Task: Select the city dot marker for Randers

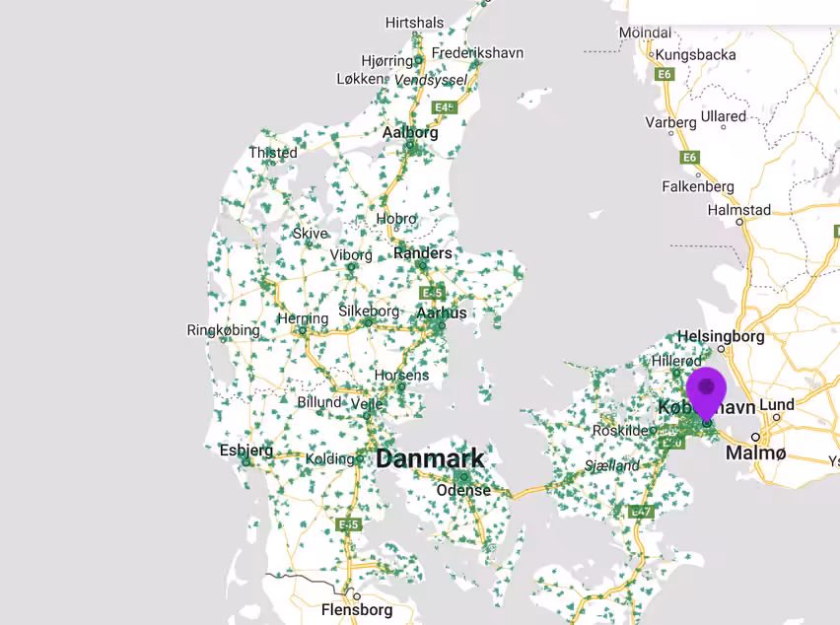Action: click(x=422, y=266)
